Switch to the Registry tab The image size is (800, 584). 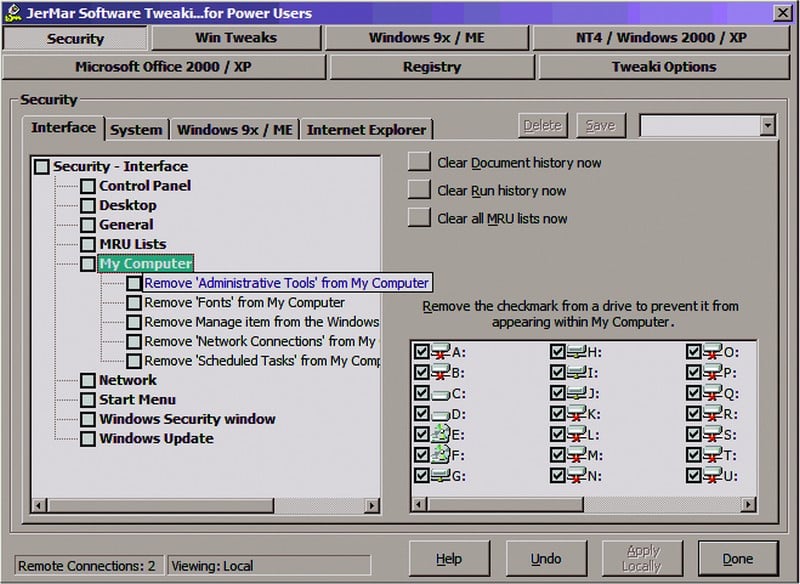point(432,67)
